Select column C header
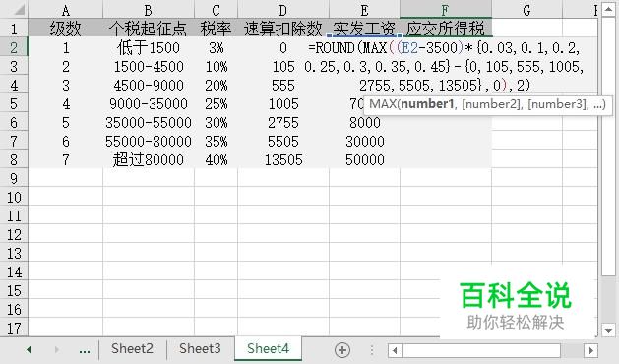 216,10
